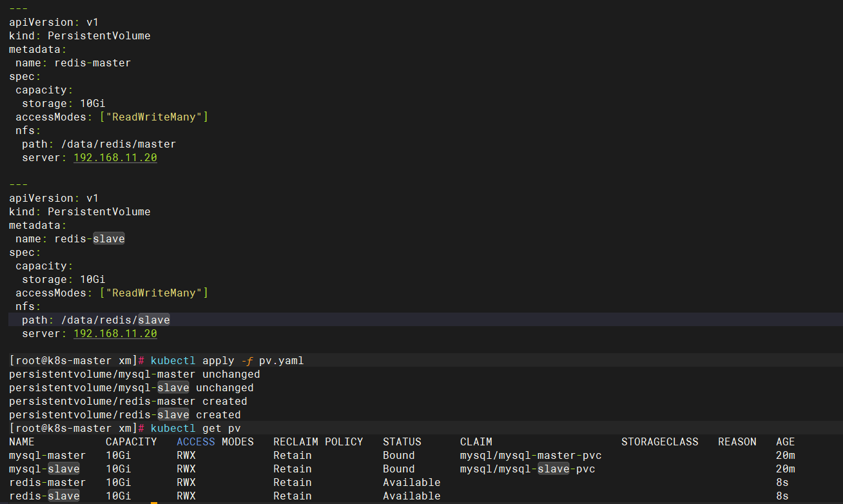Select the 'path: /data/redis/slave' line
The height and width of the screenshot is (504, 843).
click(x=95, y=320)
